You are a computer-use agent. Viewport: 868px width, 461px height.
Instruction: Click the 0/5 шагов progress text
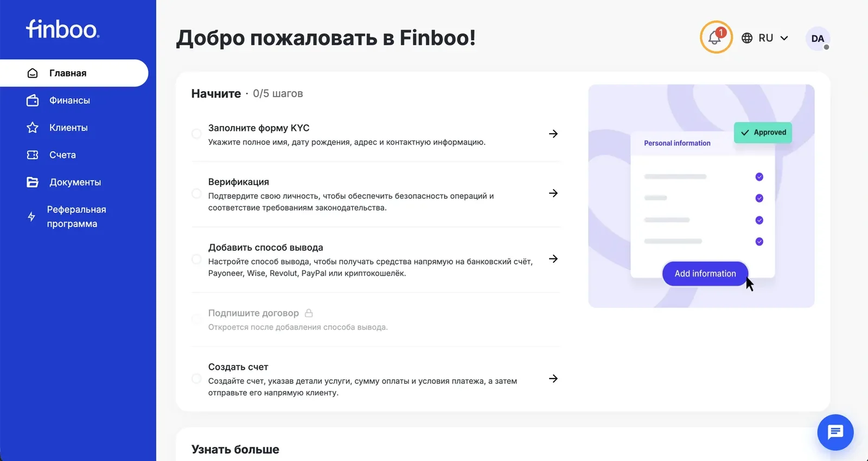pos(278,93)
